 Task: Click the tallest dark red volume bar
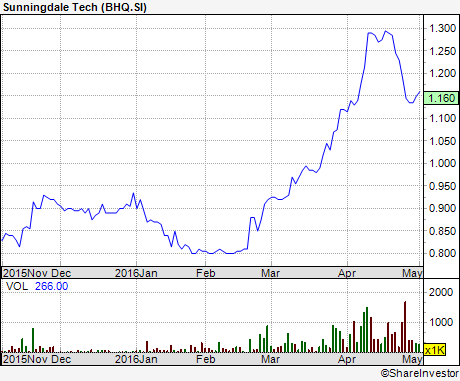[405, 327]
